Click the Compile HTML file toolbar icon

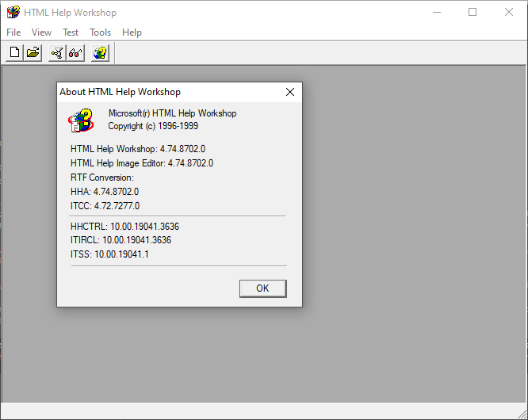(x=57, y=53)
